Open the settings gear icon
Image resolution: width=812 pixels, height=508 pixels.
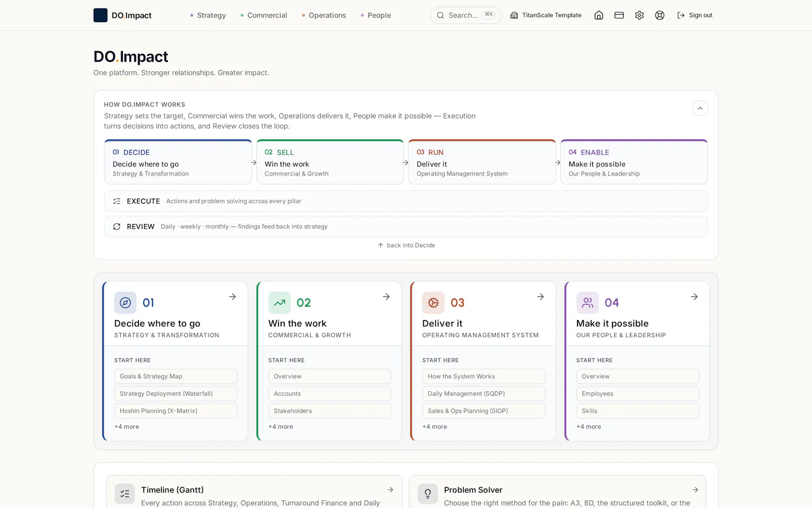pos(639,15)
